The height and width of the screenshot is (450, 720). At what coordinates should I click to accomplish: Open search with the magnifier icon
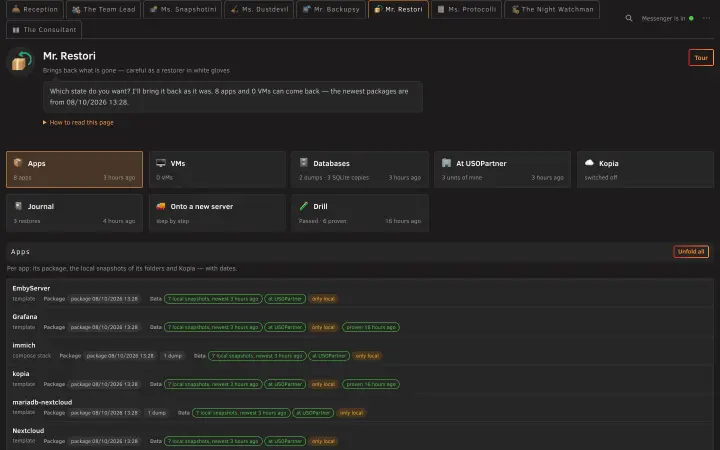coord(629,18)
